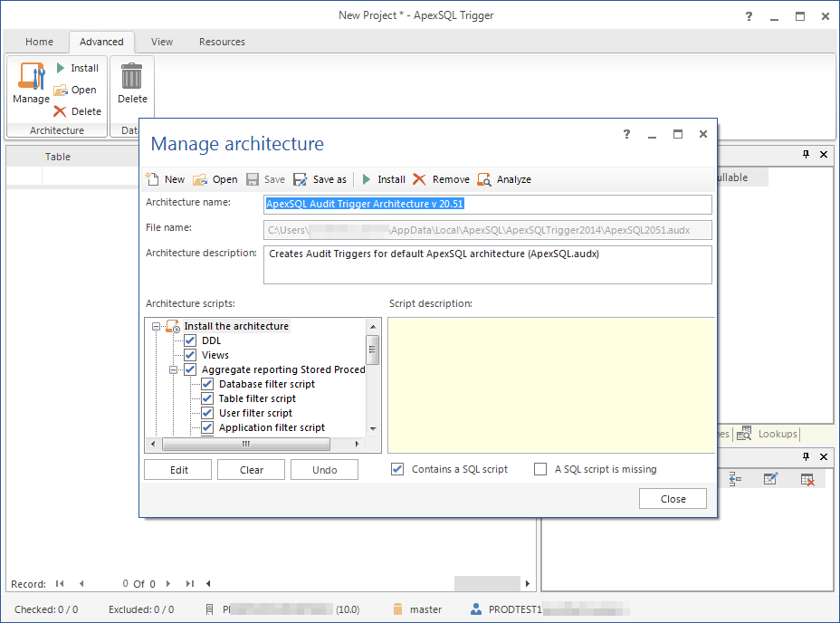Click the scripts tree vertical scrollbar thumb
Image resolution: width=840 pixels, height=623 pixels.
coord(372,350)
